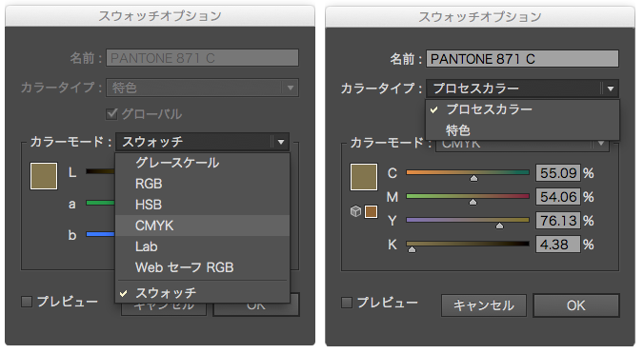Click the M magenta slider

pos(468,196)
